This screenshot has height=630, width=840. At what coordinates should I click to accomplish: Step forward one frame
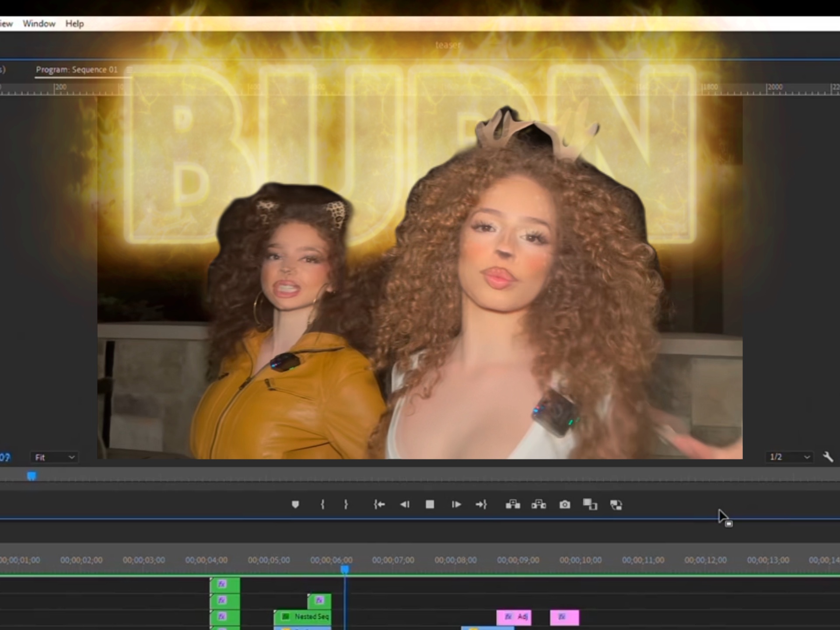coord(456,504)
